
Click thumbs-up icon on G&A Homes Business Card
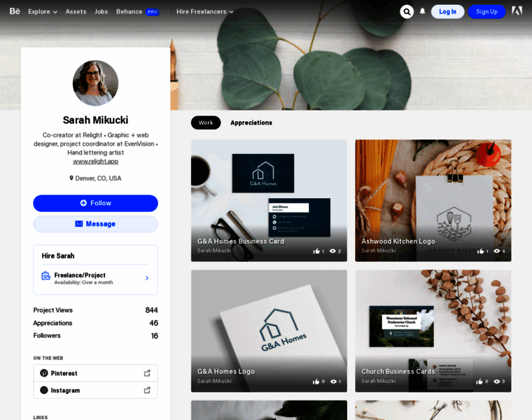click(x=316, y=251)
